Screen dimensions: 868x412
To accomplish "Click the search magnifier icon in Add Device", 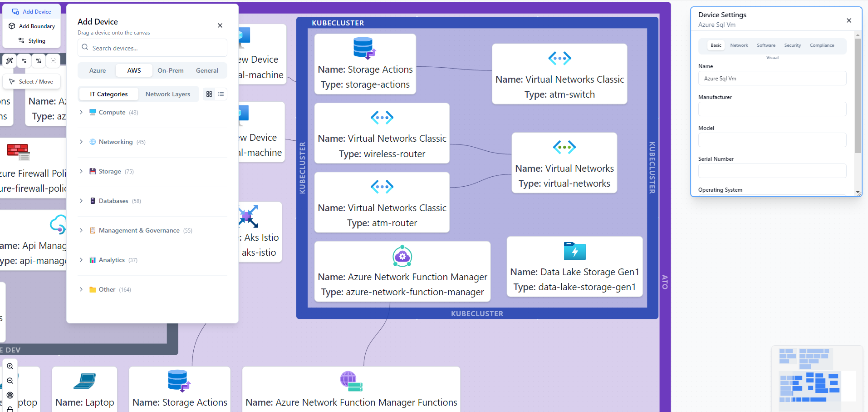I will pyautogui.click(x=85, y=47).
